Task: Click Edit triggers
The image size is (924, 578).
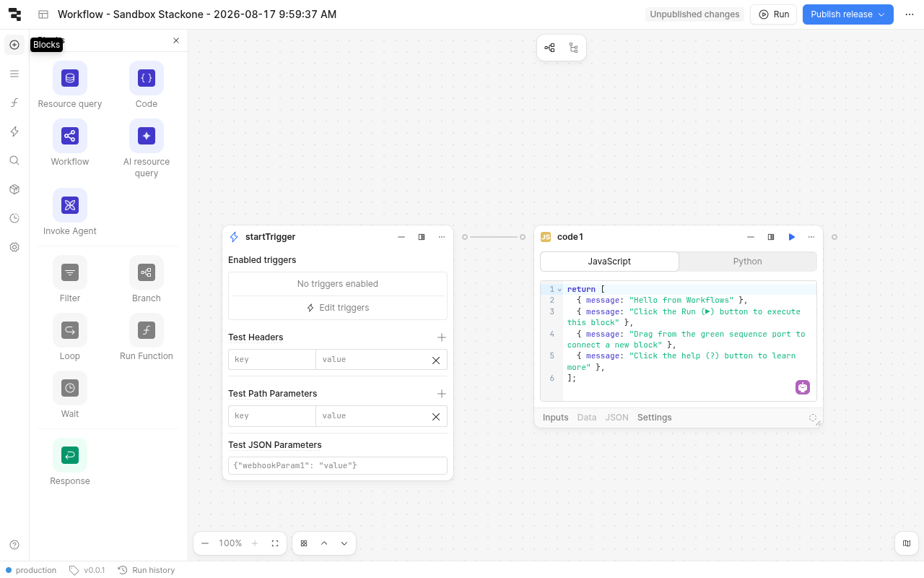Action: [338, 308]
